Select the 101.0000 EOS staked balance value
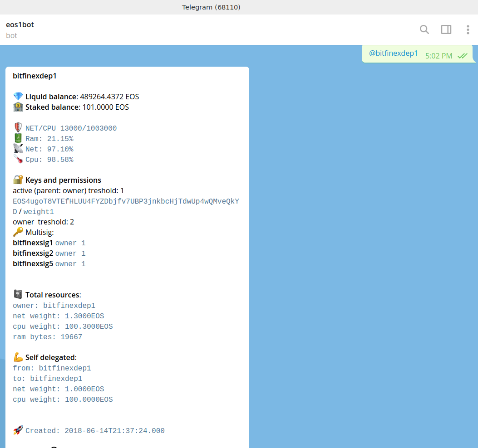The height and width of the screenshot is (448, 478). (105, 107)
